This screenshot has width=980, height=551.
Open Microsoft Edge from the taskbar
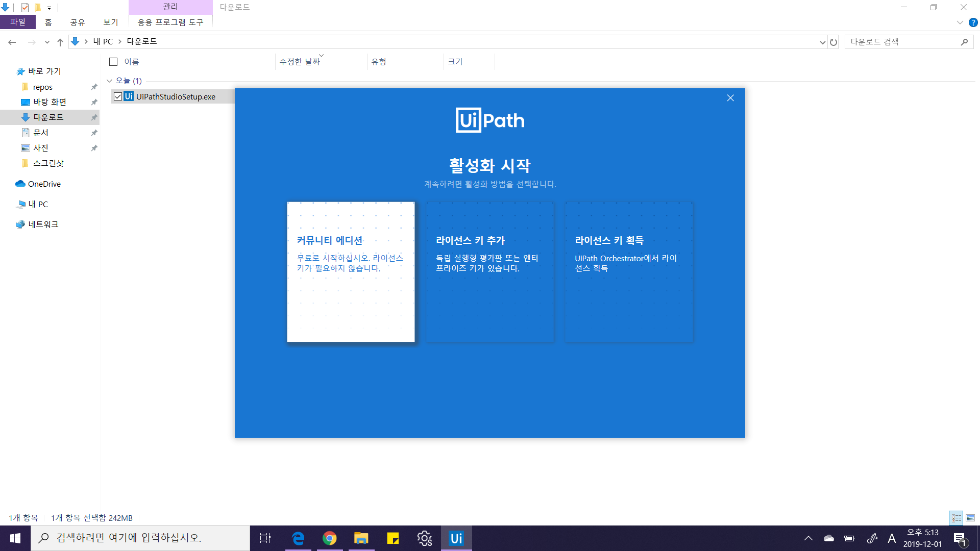pyautogui.click(x=298, y=538)
